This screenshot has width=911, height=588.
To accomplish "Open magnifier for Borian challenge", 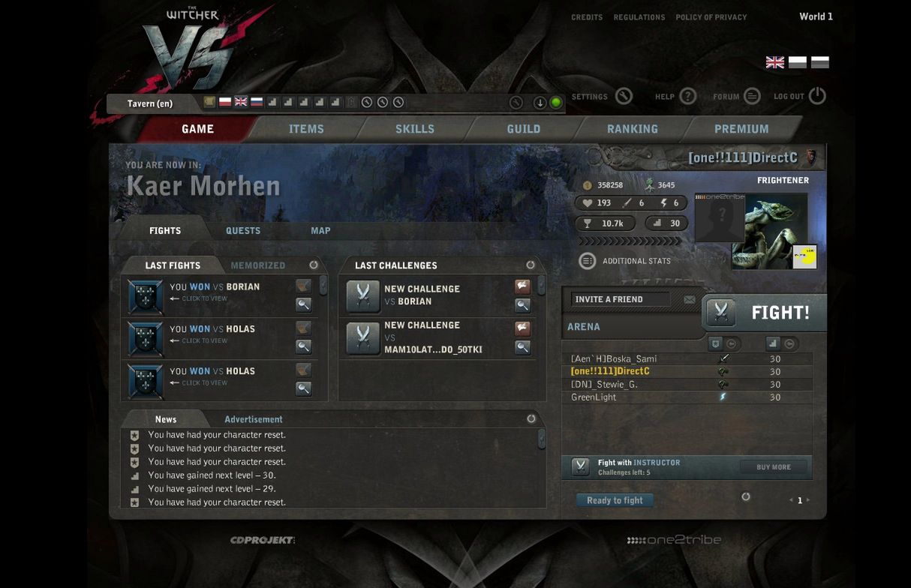I will (x=522, y=304).
